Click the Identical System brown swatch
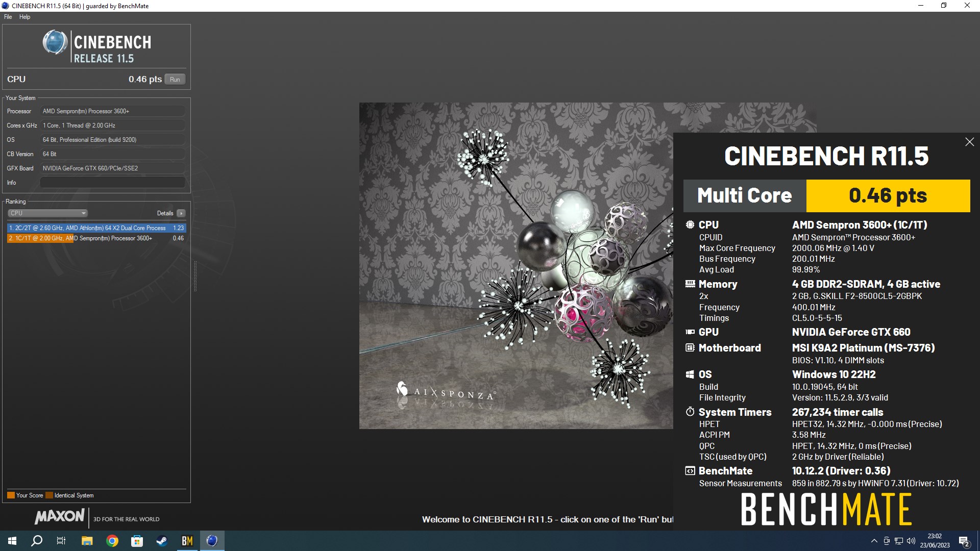The image size is (980, 551). click(49, 495)
